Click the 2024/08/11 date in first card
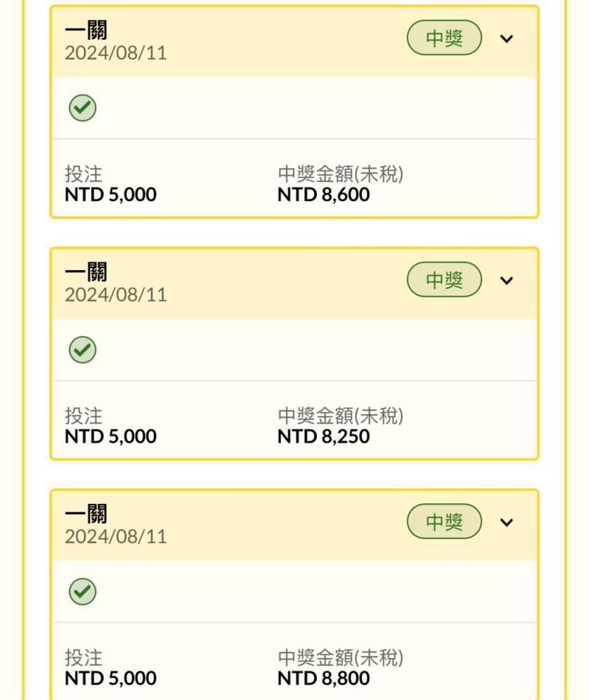Viewport: 589px width, 700px height. (x=115, y=53)
